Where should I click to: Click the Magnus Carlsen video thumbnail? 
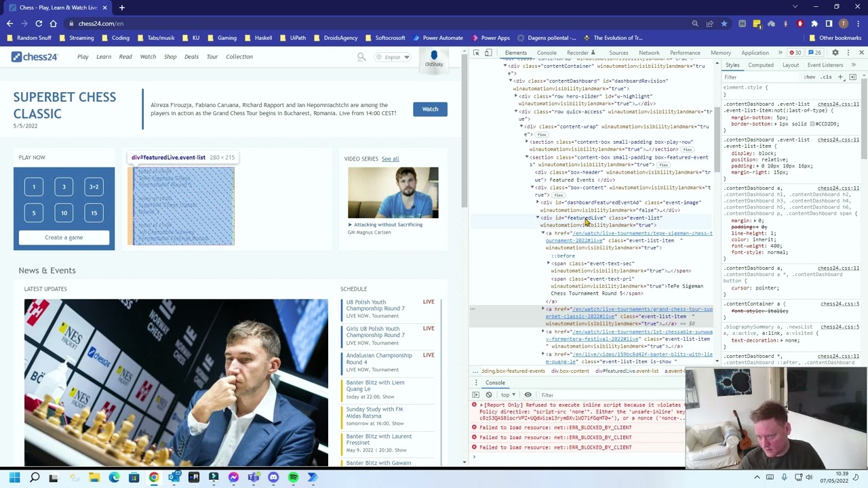[x=393, y=192]
